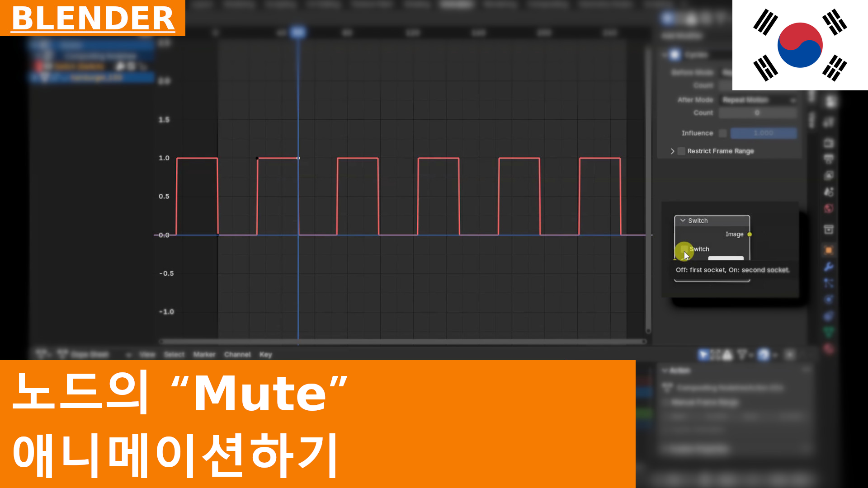Click wrench icon in orange channel row
Image resolution: width=868 pixels, height=488 pixels.
(x=120, y=66)
